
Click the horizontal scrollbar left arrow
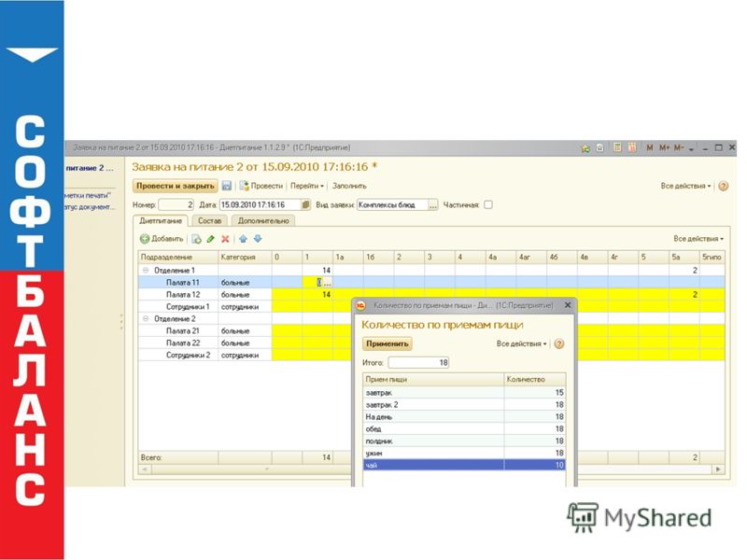point(145,469)
